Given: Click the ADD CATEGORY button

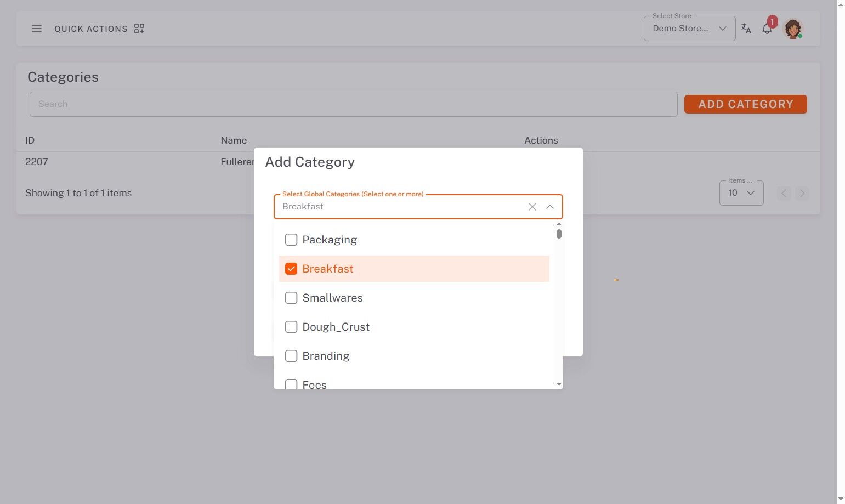Looking at the screenshot, I should (745, 104).
